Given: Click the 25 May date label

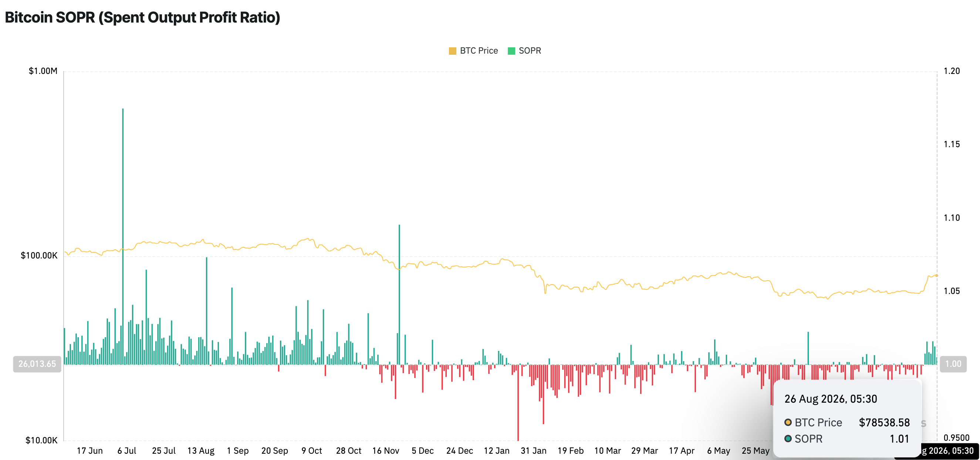Looking at the screenshot, I should pos(756,451).
